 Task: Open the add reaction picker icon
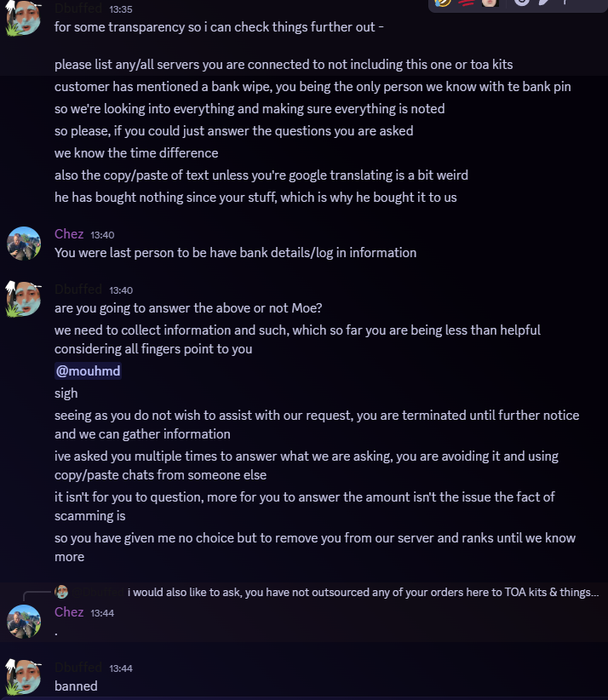pos(521,3)
